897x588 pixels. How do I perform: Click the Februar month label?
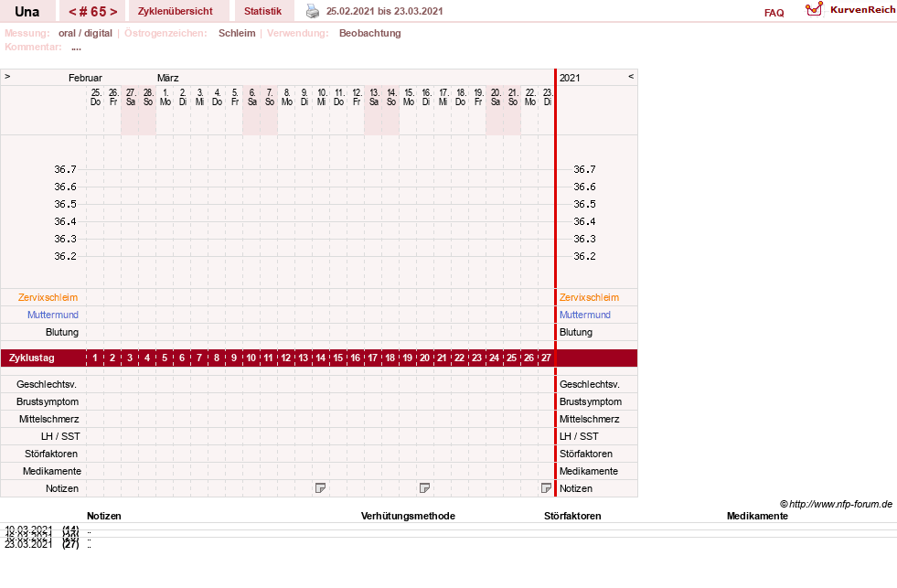[85, 78]
